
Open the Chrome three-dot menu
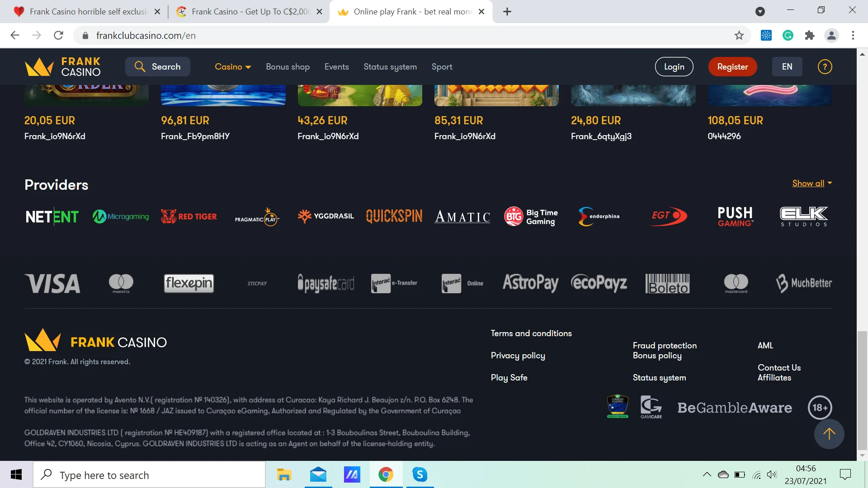point(853,35)
